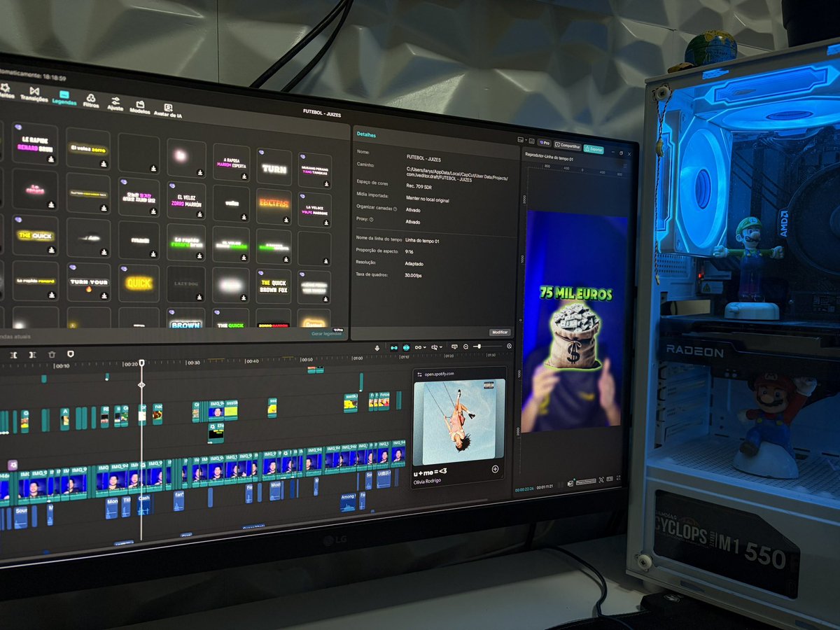The width and height of the screenshot is (840, 630).
Task: Open the Filtros tab
Action: tap(91, 101)
